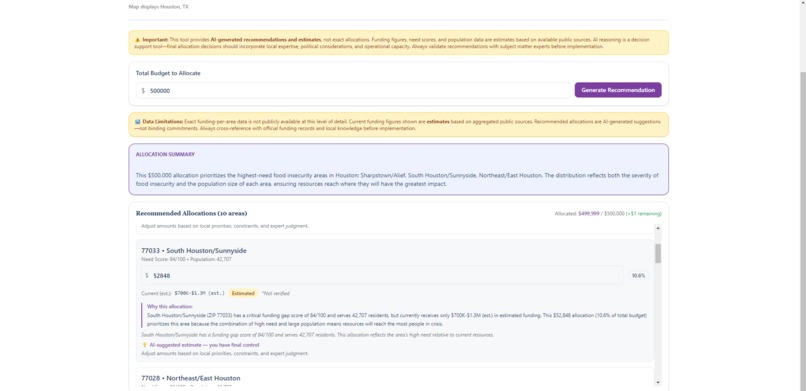Click the "77033 • South Houston/Sunnyside" heading
Image resolution: width=806 pixels, height=391 pixels.
click(x=194, y=251)
